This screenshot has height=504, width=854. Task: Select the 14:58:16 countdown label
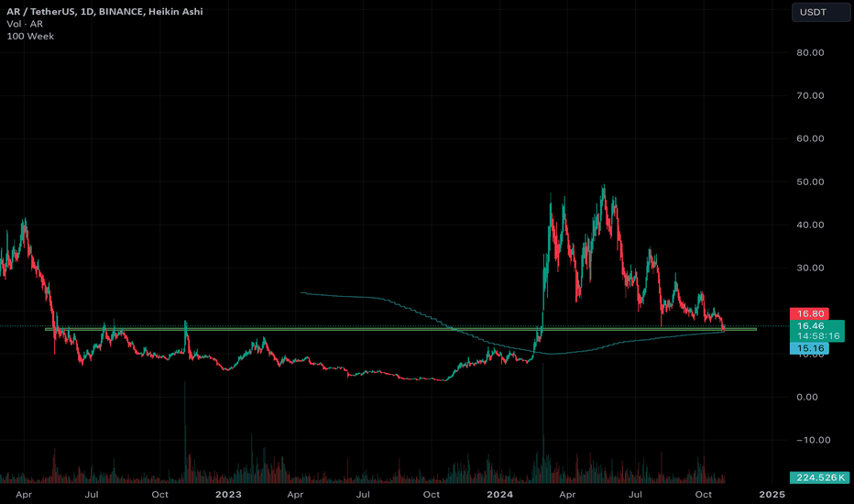click(x=817, y=336)
